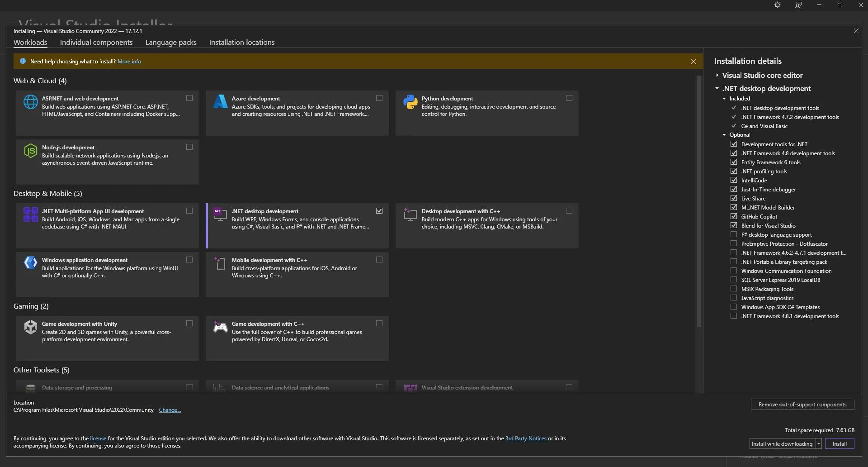This screenshot has width=868, height=467.
Task: Click the Node.js development icon
Action: pos(30,151)
